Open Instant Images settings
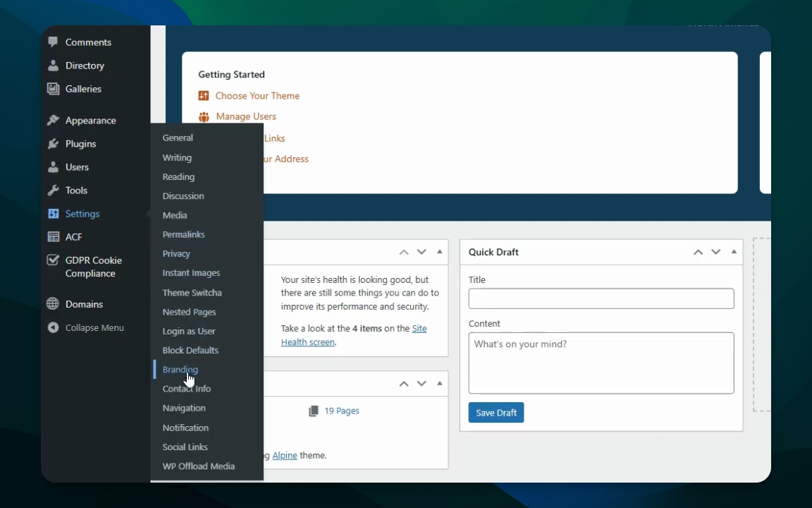 (191, 272)
